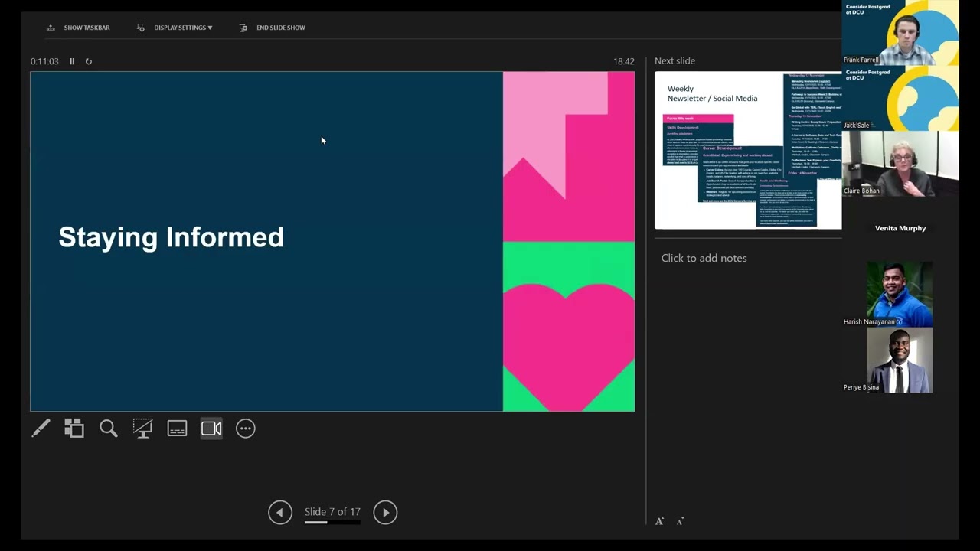Image resolution: width=980 pixels, height=551 pixels.
Task: Restart the presentation timer
Action: (89, 61)
